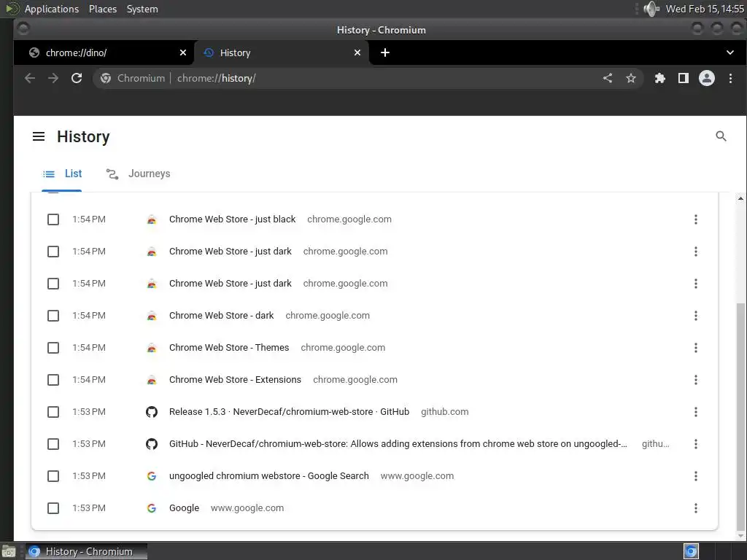Open actions menu for Chrome Web Store - Themes
The height and width of the screenshot is (560, 747).
[x=695, y=348]
